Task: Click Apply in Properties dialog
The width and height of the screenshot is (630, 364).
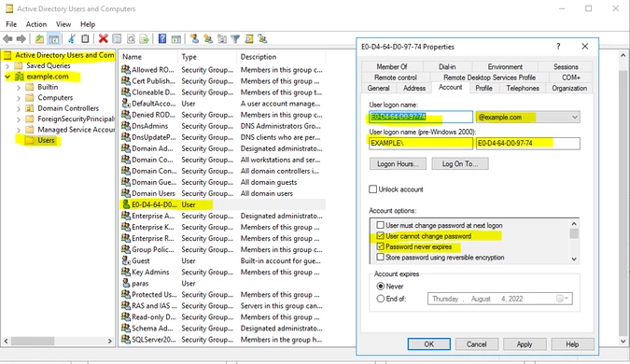Action: tap(525, 344)
